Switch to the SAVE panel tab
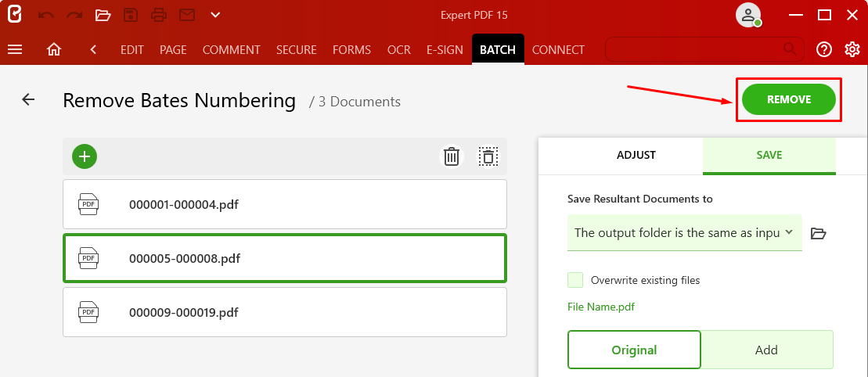 (x=769, y=156)
